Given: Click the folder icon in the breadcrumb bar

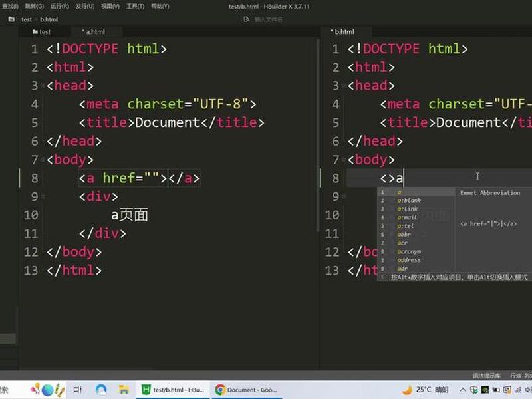Looking at the screenshot, I should (x=11, y=19).
